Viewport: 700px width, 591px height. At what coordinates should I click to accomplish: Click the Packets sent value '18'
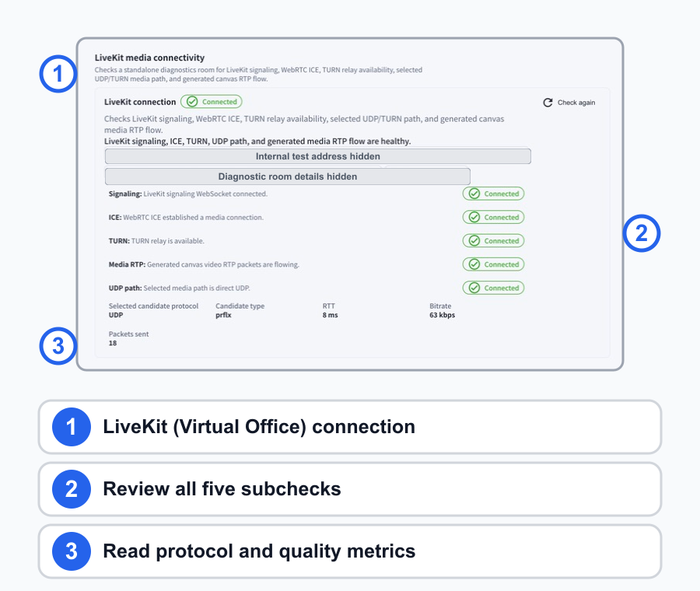(x=113, y=343)
